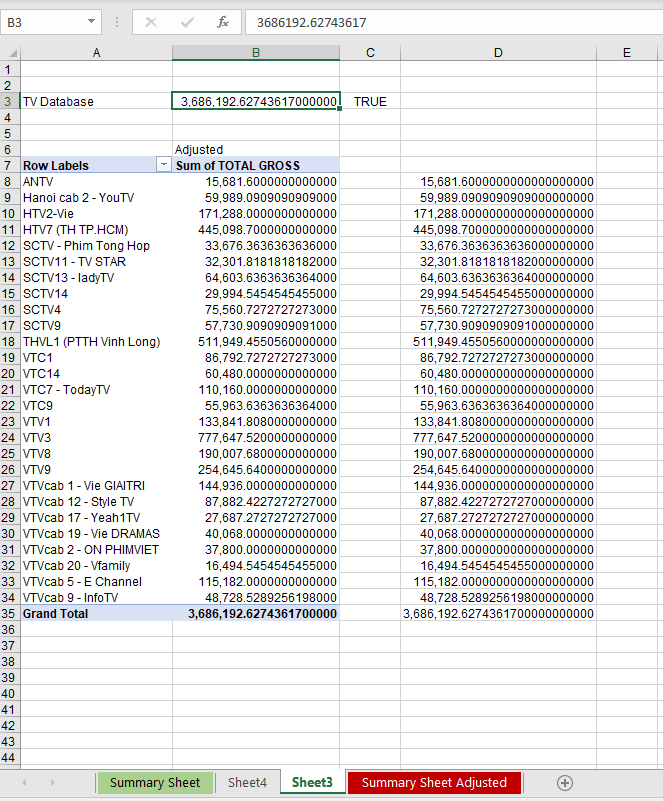The image size is (663, 801).
Task: Select the VTC14 row label
Action: click(x=96, y=373)
